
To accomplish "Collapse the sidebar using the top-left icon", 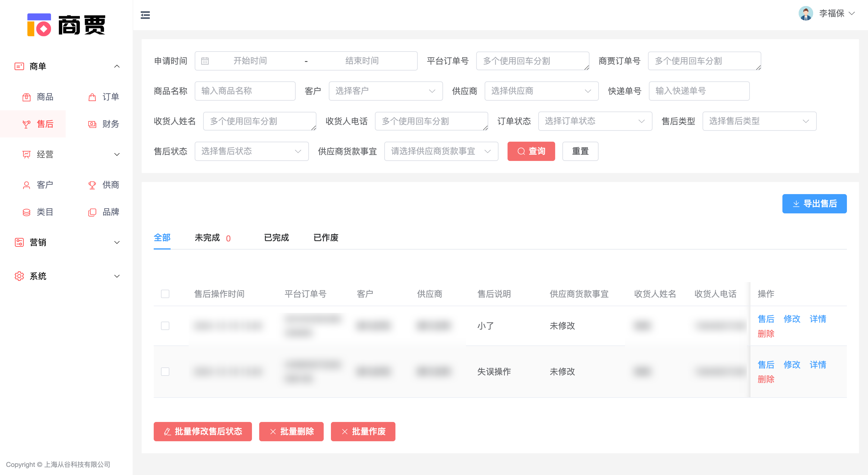I will [145, 15].
